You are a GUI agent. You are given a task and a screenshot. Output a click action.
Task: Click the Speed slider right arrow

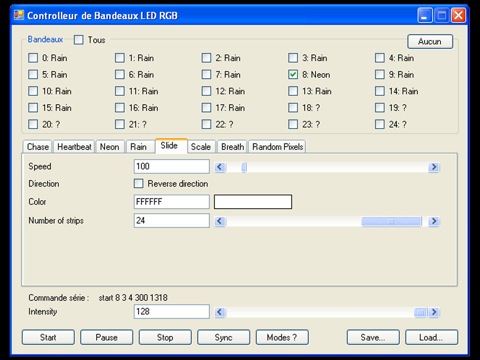click(x=434, y=167)
